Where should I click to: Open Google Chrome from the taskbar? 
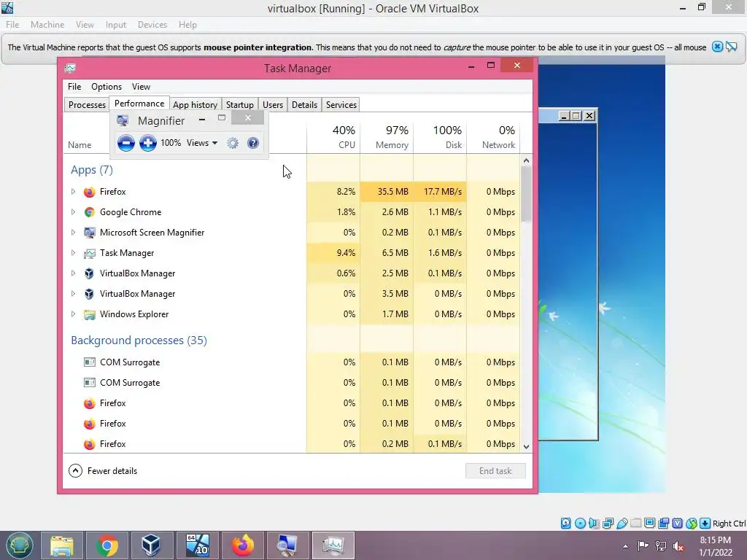click(107, 545)
